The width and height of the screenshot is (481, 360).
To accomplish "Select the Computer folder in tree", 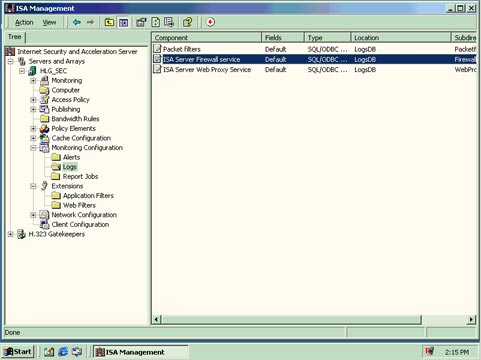I will click(x=60, y=90).
